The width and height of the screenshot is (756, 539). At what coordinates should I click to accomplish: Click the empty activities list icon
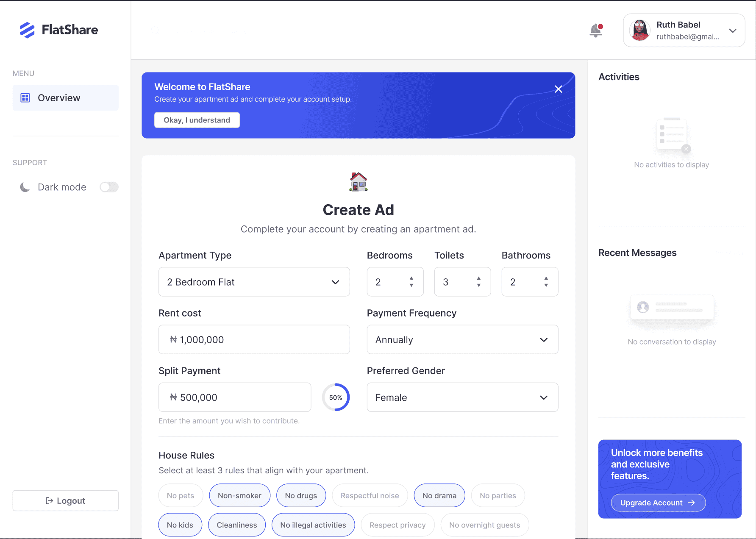click(x=673, y=135)
